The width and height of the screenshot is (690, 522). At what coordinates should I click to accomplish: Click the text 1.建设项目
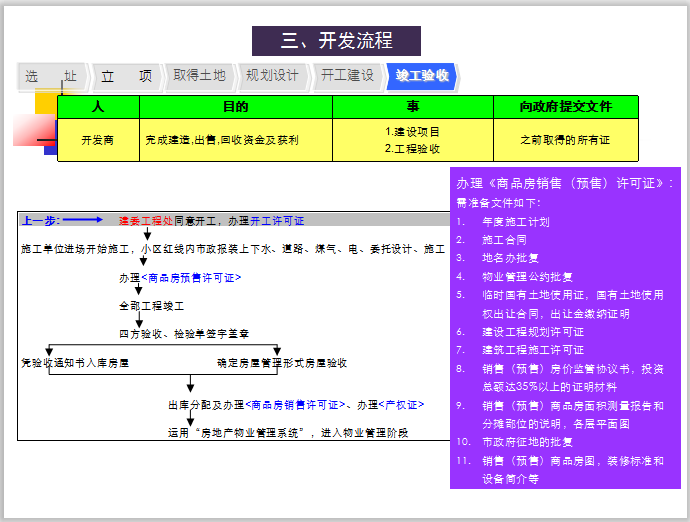[412, 132]
